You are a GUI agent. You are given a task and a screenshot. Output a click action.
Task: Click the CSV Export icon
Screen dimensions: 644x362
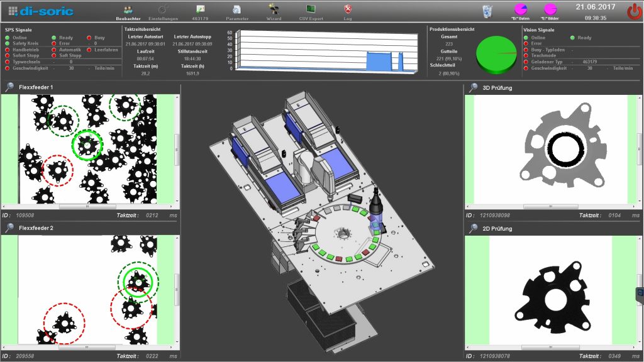(x=311, y=10)
